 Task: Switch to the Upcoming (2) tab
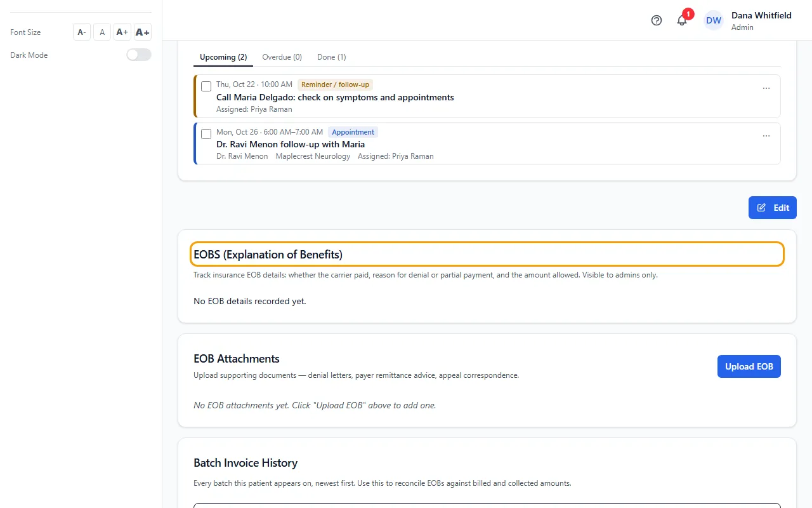(x=223, y=57)
